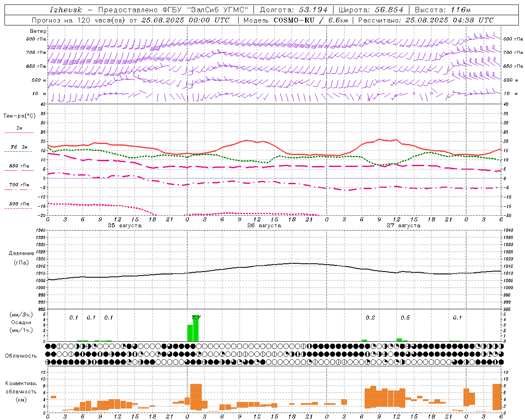
Task: Click the '27 августа' date label
Action: point(404,225)
